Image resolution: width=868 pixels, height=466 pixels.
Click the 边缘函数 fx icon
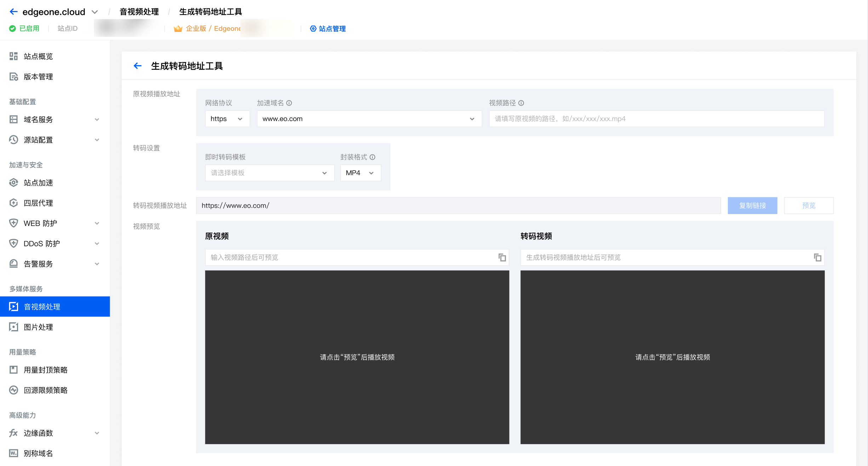(x=13, y=433)
